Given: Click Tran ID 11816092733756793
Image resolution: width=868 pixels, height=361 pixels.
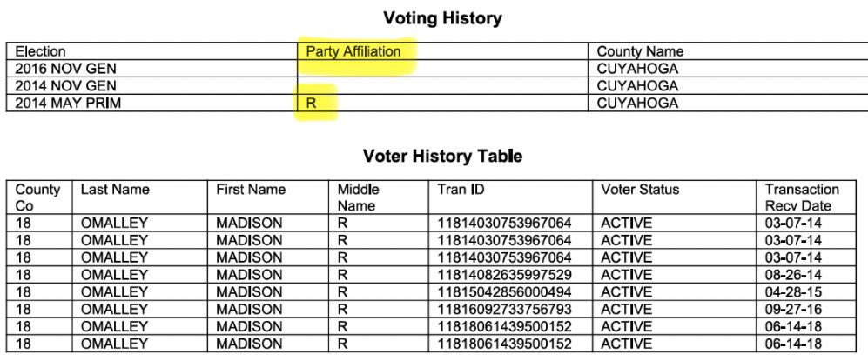Looking at the screenshot, I should 504,310.
